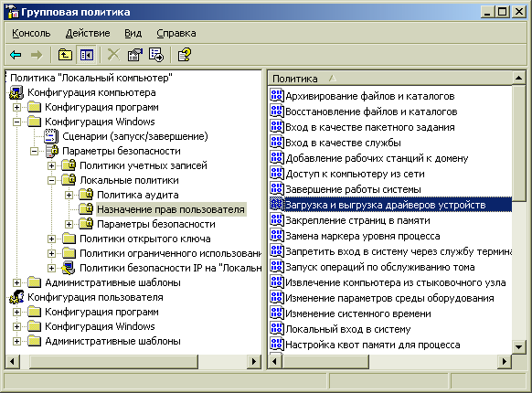Screen dimensions: 532x393
Task: Click the Export list toolbar icon
Action: pos(156,55)
